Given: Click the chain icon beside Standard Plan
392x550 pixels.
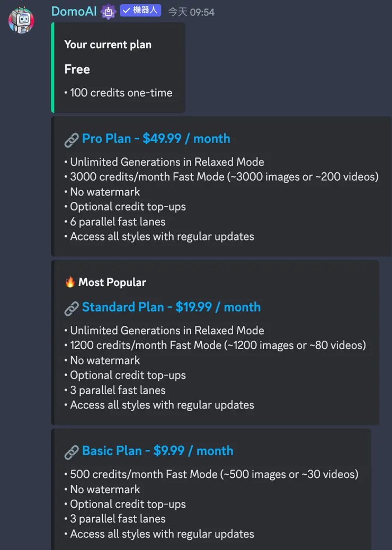Looking at the screenshot, I should [71, 308].
